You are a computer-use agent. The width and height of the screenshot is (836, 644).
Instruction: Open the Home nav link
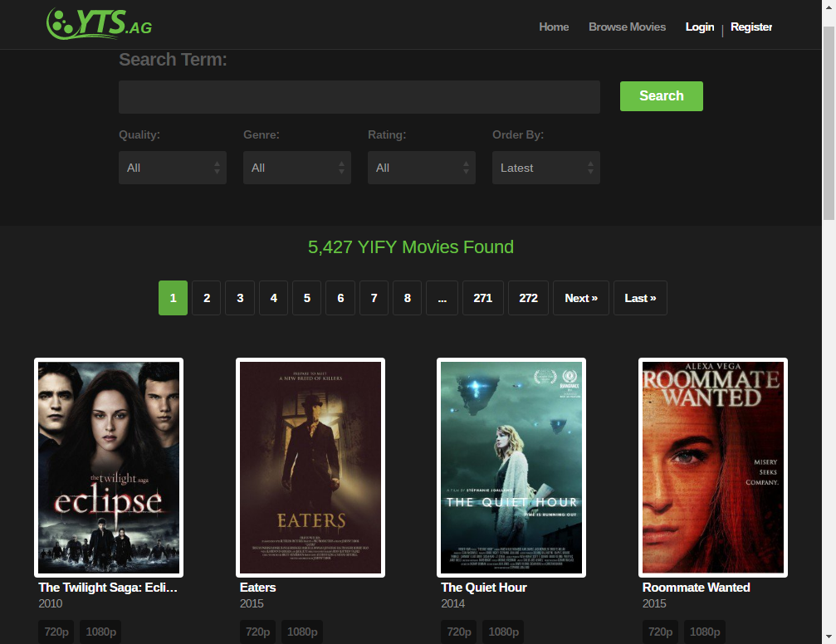(554, 27)
